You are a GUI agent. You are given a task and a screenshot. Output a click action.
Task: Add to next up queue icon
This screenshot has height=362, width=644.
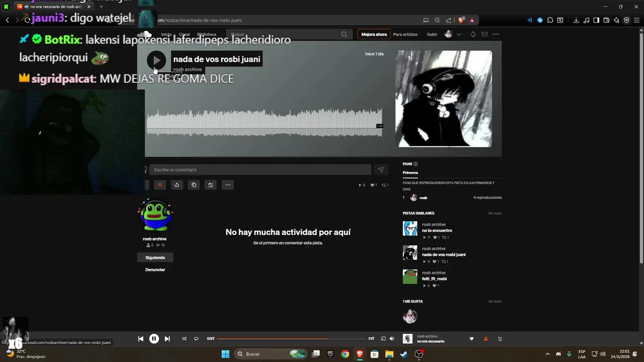coord(211,185)
